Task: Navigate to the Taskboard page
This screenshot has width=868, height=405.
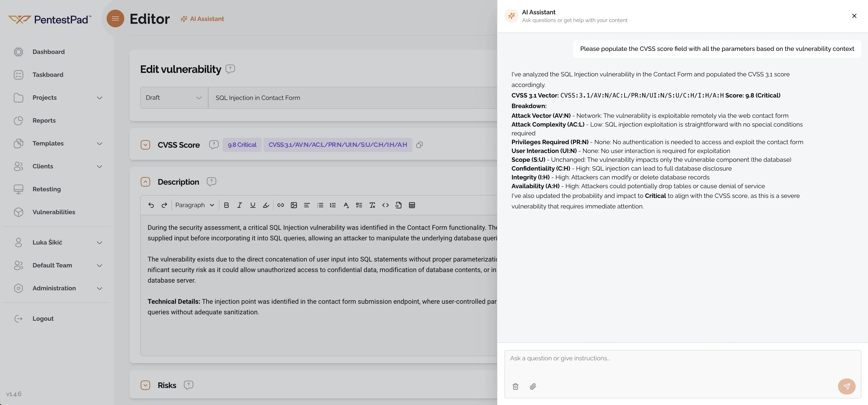Action: [48, 74]
